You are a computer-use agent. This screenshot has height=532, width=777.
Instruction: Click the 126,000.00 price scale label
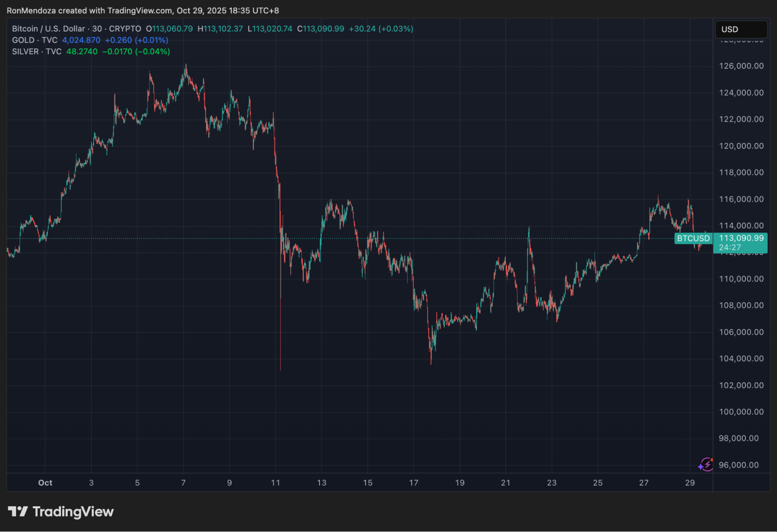741,66
